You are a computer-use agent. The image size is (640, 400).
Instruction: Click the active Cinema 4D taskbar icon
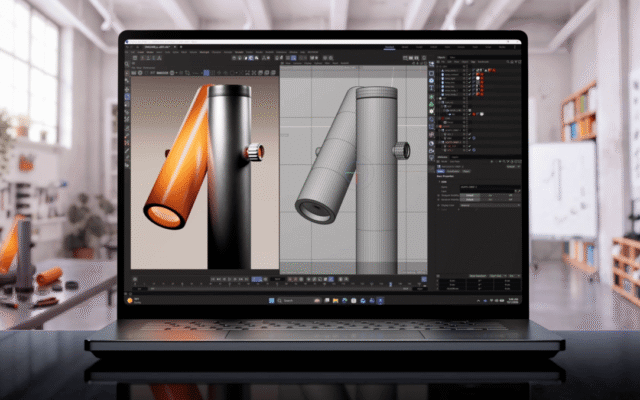[x=380, y=301]
